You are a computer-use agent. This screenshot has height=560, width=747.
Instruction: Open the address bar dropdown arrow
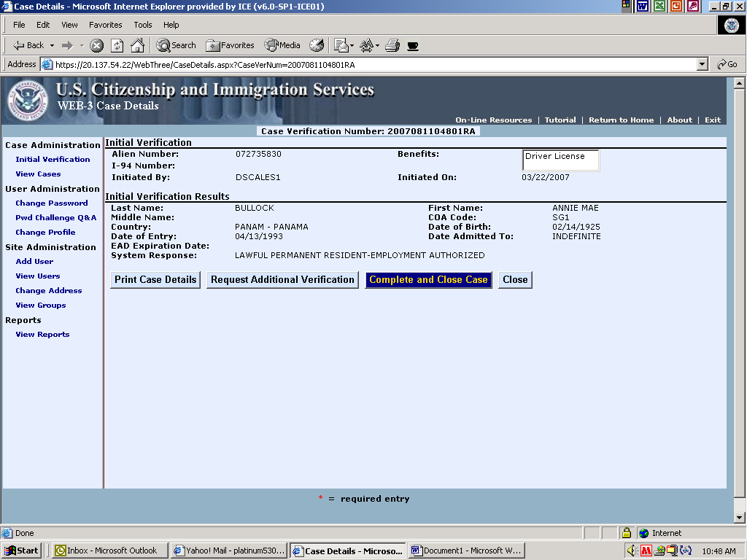pos(702,64)
